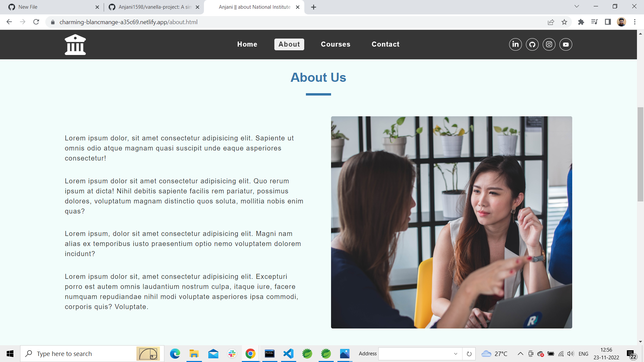Reload the current page

click(36, 22)
